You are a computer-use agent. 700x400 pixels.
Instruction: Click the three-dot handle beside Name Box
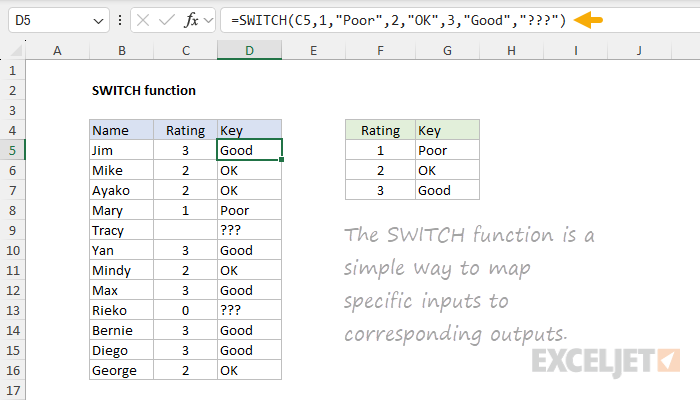coord(120,20)
